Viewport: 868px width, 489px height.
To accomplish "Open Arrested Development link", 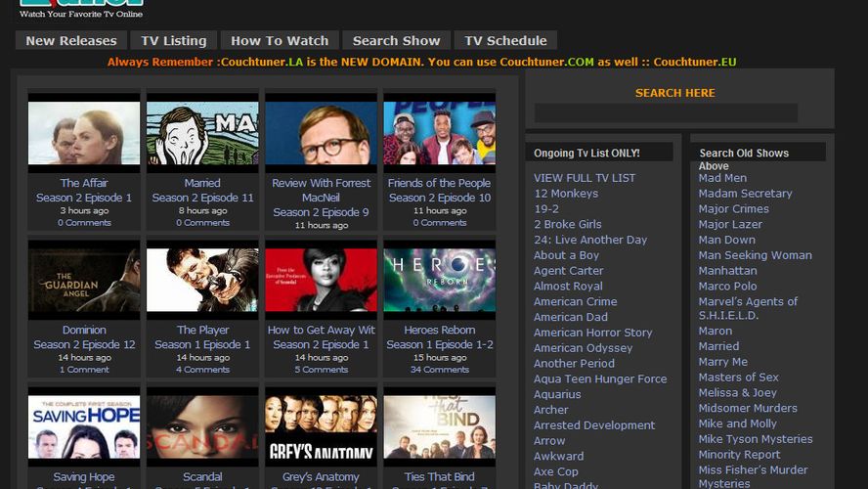I will [594, 425].
